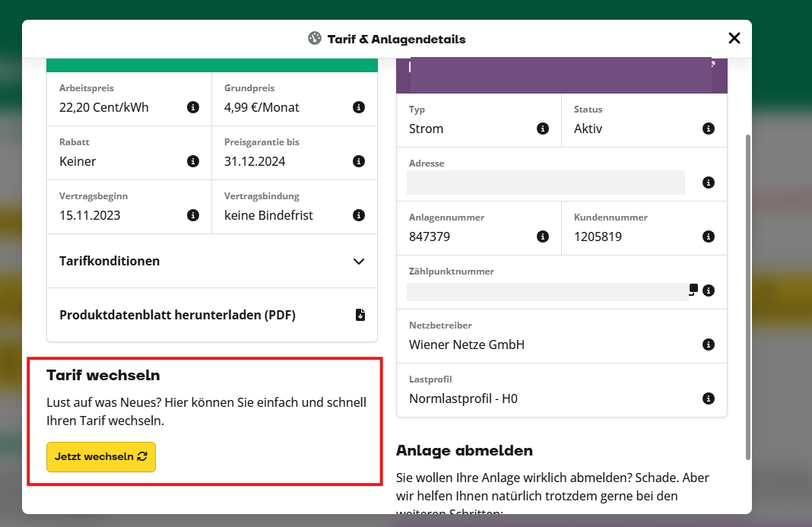Click the Status value Aktiv
Viewport: 812px width, 527px height.
tap(588, 129)
